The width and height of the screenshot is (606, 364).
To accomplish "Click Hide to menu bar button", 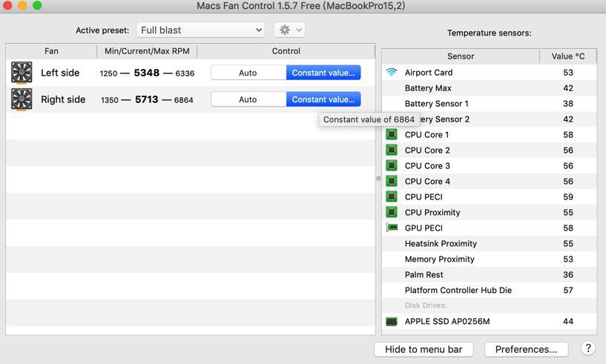I will pos(424,349).
